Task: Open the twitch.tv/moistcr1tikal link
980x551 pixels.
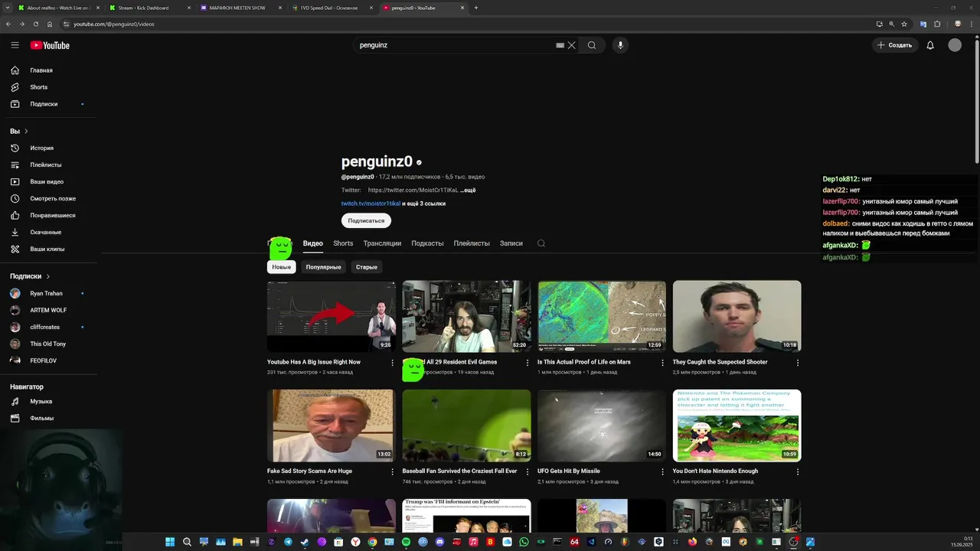Action: point(371,204)
